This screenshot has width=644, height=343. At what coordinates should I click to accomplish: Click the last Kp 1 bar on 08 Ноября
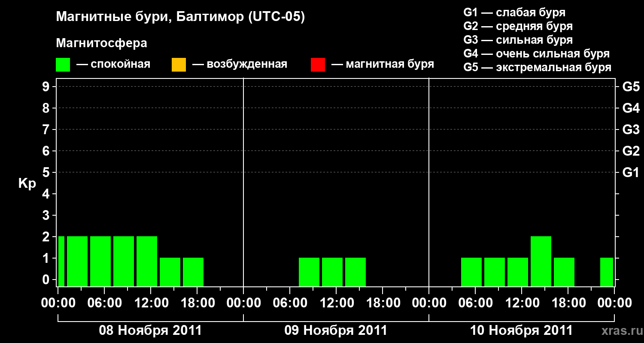tap(193, 272)
